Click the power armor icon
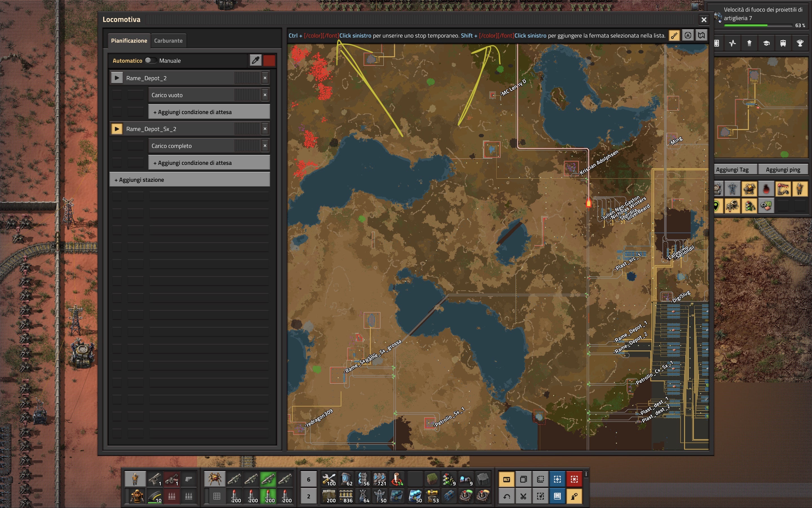Image resolution: width=812 pixels, height=508 pixels. 137,496
